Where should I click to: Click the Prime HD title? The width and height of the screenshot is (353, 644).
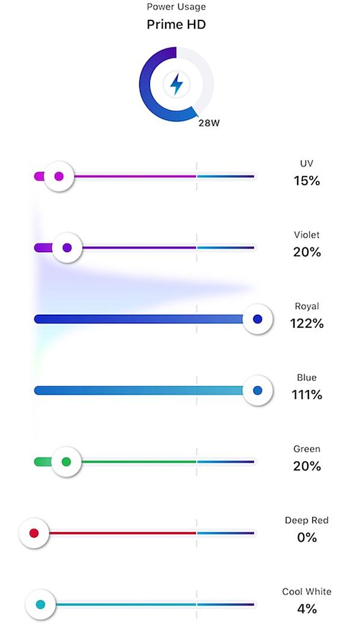176,24
